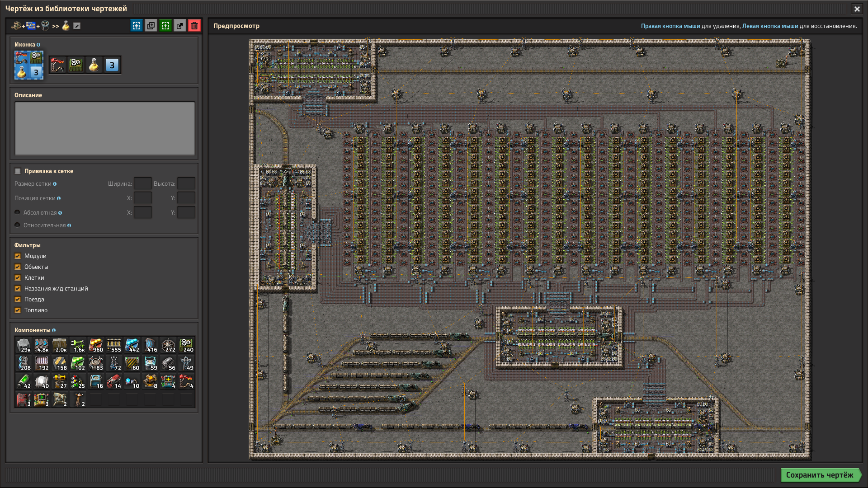This screenshot has height=488, width=868.
Task: Click the Правая кнопка мыши hint text
Action: coord(670,26)
